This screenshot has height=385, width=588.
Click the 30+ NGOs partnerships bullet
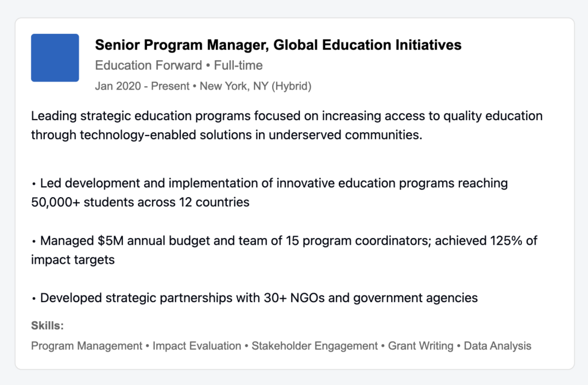(254, 298)
